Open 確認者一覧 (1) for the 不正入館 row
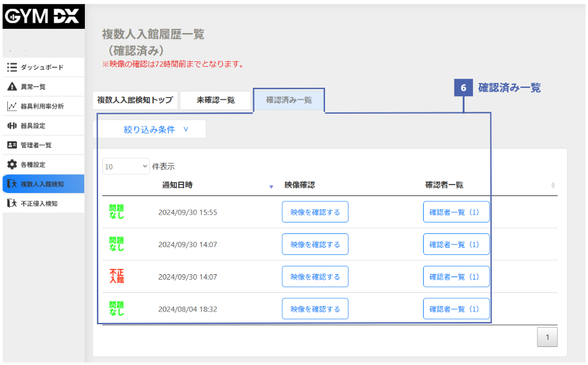Image resolution: width=588 pixels, height=365 pixels. [456, 277]
